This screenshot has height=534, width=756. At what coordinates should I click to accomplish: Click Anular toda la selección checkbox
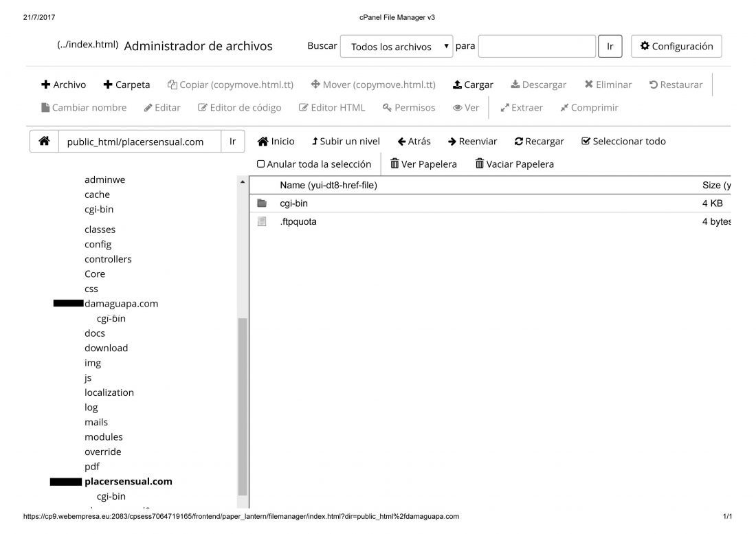261,164
